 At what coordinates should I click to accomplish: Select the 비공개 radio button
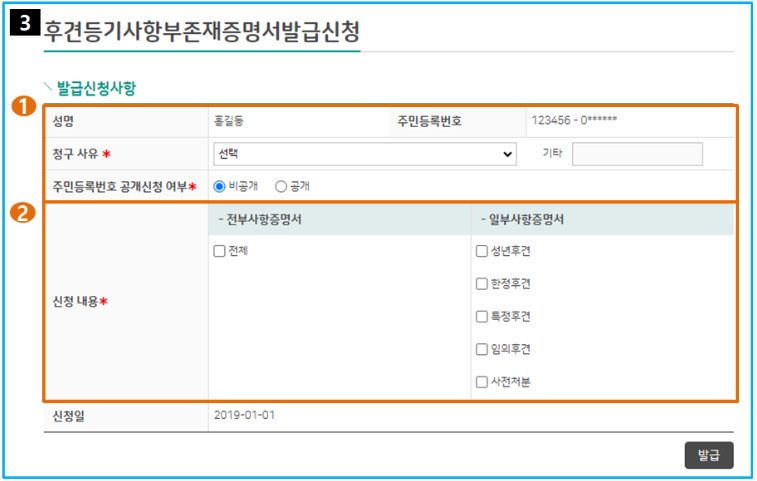(220, 186)
